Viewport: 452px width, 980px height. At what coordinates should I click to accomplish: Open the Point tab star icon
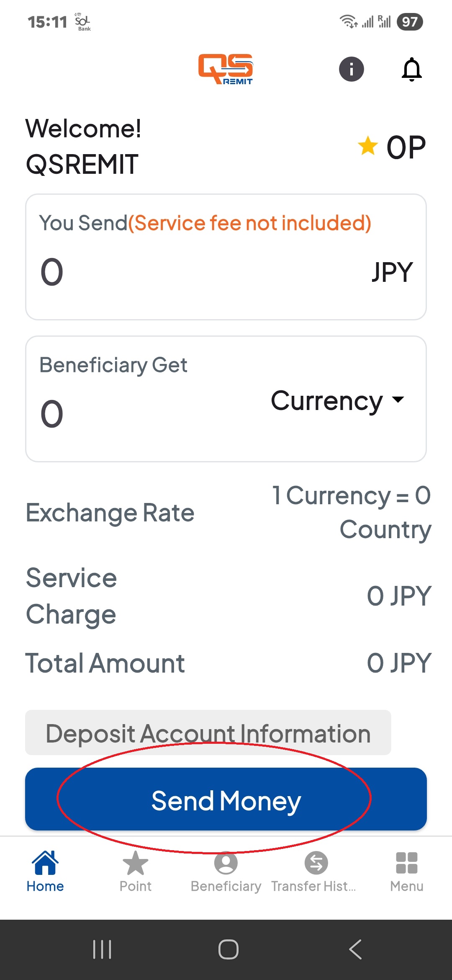[135, 864]
